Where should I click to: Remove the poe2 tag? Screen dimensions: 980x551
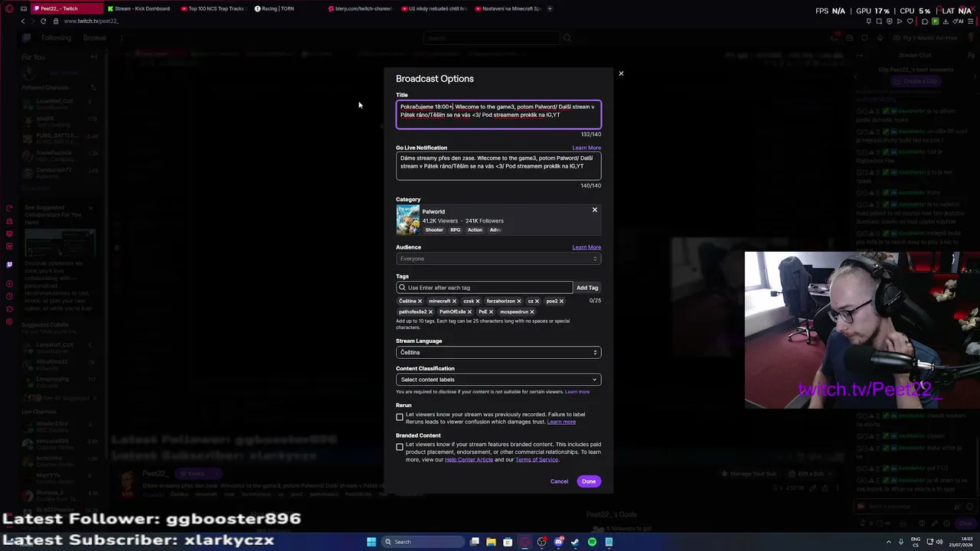pyautogui.click(x=561, y=301)
